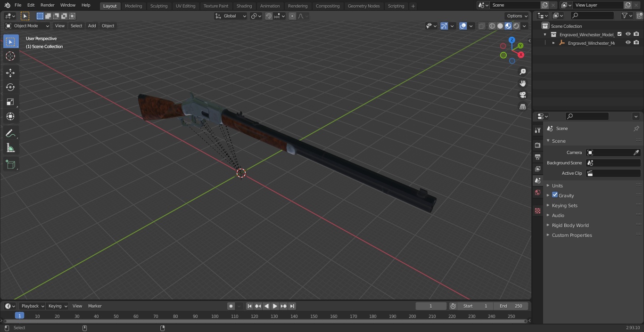
Task: Open the Tool properties tab
Action: [x=537, y=130]
